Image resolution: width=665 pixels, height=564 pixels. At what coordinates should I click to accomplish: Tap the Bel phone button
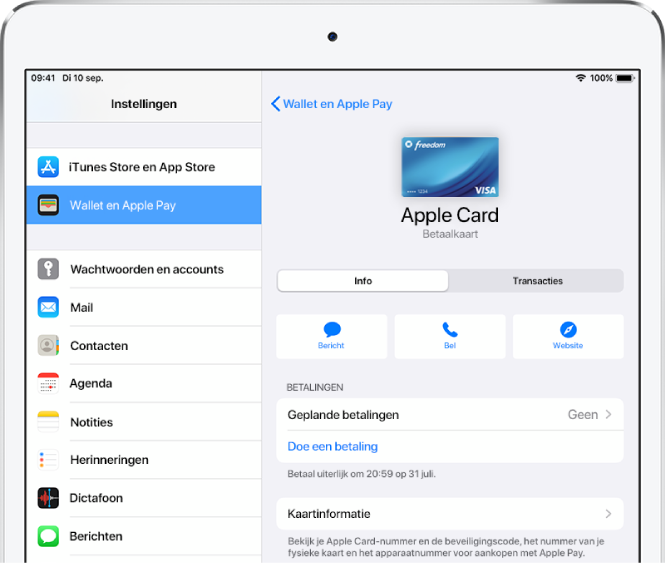450,336
